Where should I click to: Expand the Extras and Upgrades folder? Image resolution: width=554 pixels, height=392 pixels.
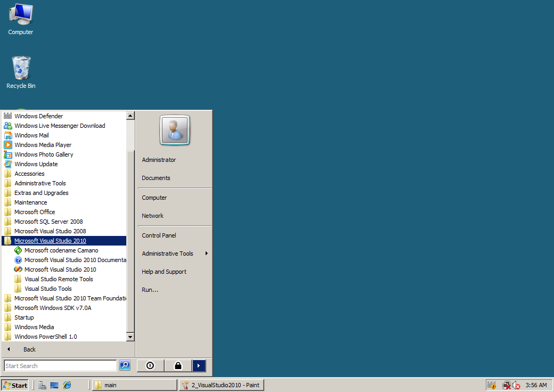pos(64,193)
